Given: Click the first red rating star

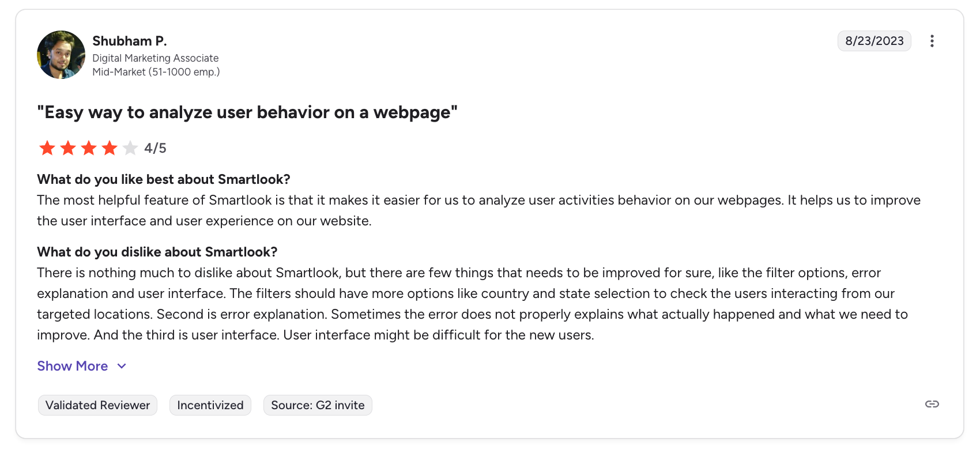Looking at the screenshot, I should click(47, 148).
